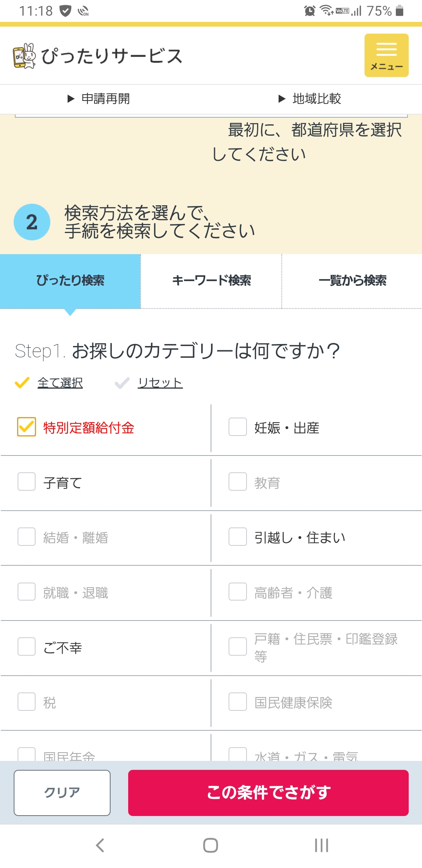Tick the 引越し・住まい checkbox
422x868 pixels.
coord(238,536)
